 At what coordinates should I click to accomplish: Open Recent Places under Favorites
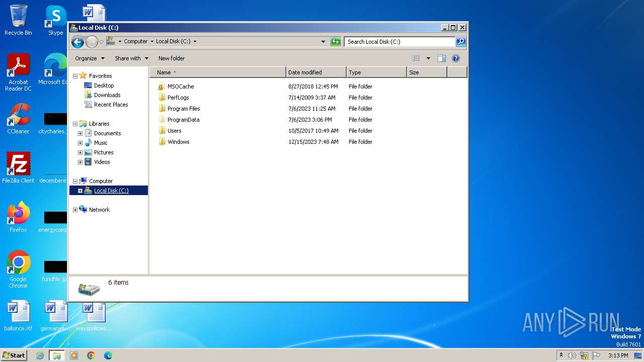[111, 105]
